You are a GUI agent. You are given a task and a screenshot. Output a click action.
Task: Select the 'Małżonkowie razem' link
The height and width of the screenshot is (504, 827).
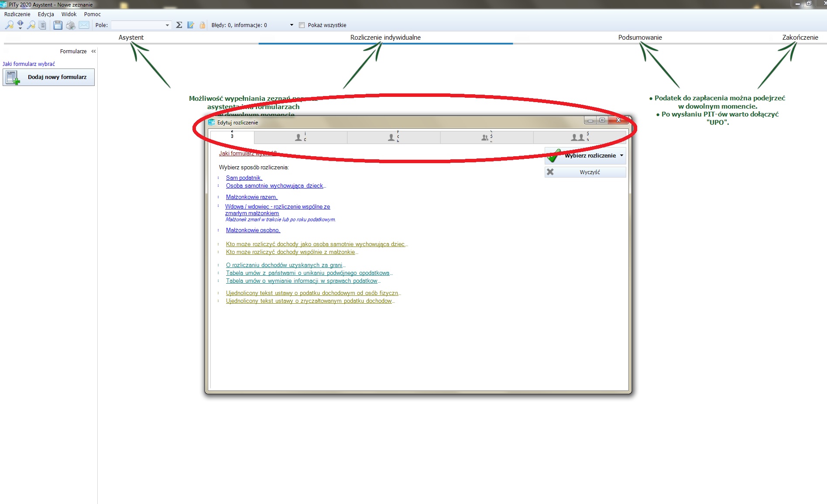(251, 197)
